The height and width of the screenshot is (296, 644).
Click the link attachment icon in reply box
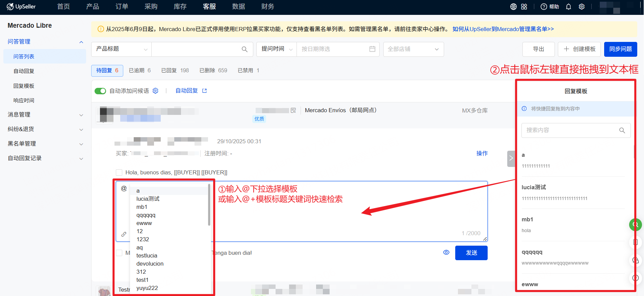[124, 234]
